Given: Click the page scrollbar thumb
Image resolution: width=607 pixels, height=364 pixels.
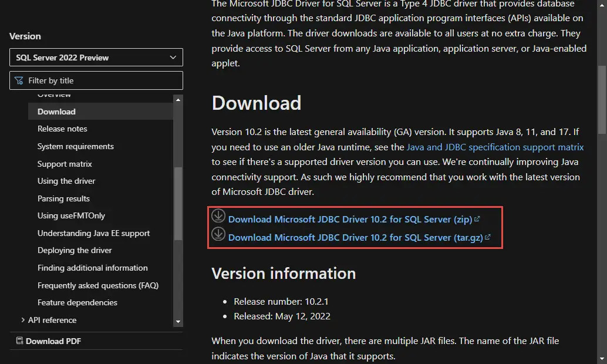Looking at the screenshot, I should [x=602, y=100].
